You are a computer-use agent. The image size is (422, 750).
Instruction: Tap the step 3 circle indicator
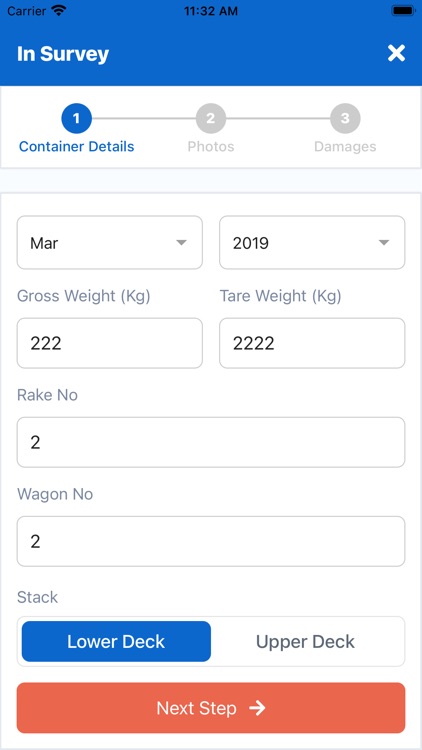(345, 118)
